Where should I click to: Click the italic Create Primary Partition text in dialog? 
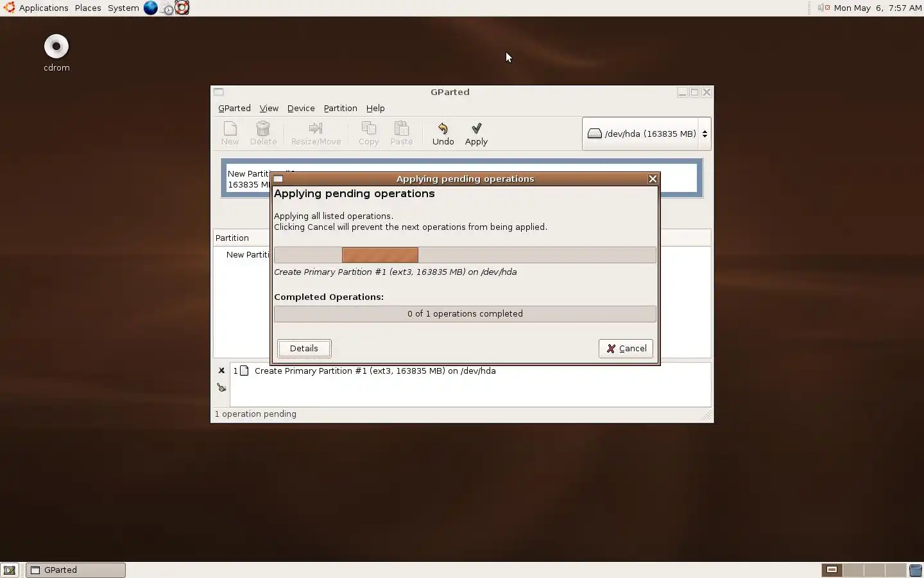(x=395, y=272)
